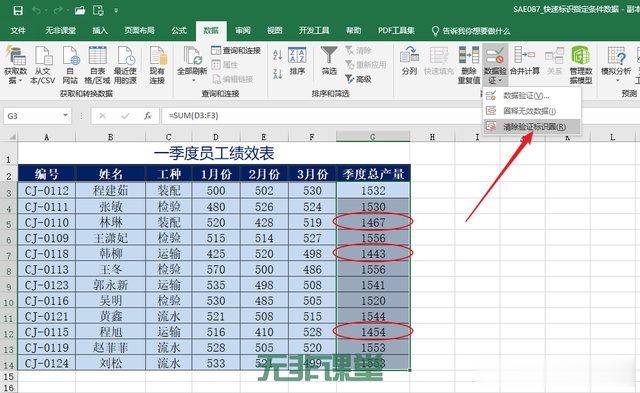
Task: Click the sort ascending A-Z icon
Action: 278,55
